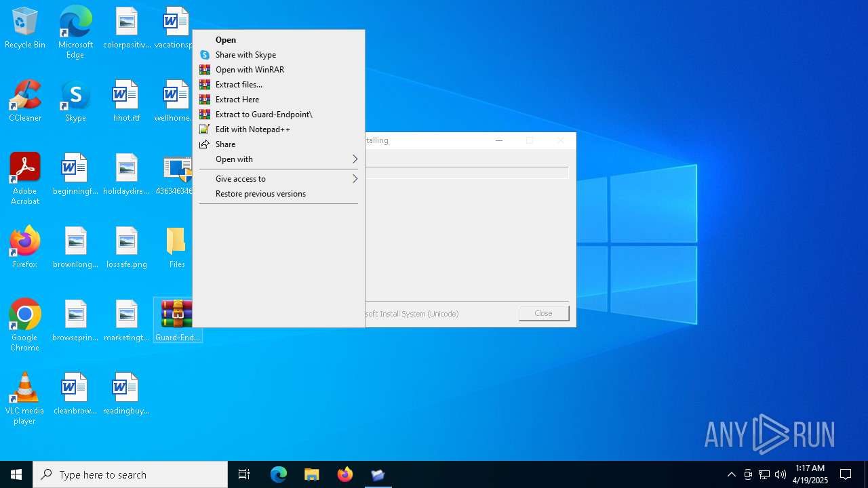Open the Windows Start menu

pyautogui.click(x=16, y=474)
